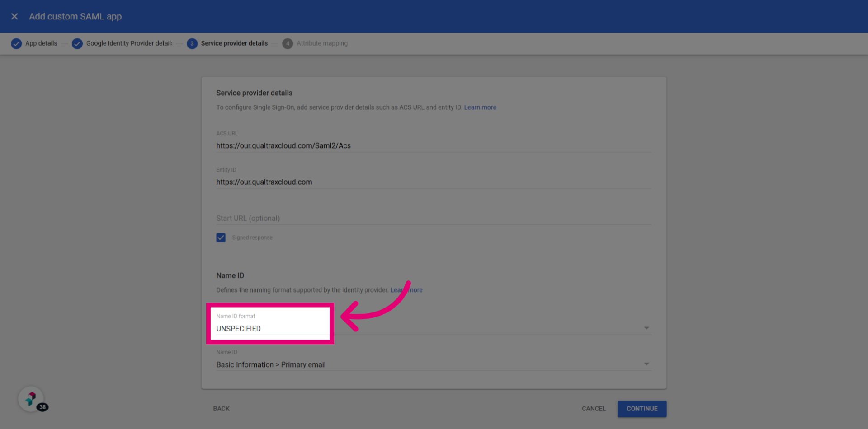Click the Entity ID input field
Image resolution: width=868 pixels, height=429 pixels.
tap(434, 182)
